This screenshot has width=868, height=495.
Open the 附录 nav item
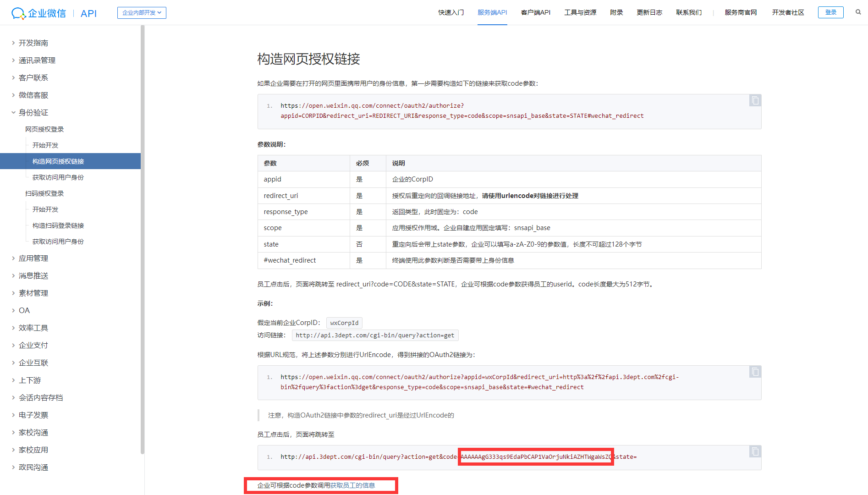pyautogui.click(x=616, y=12)
